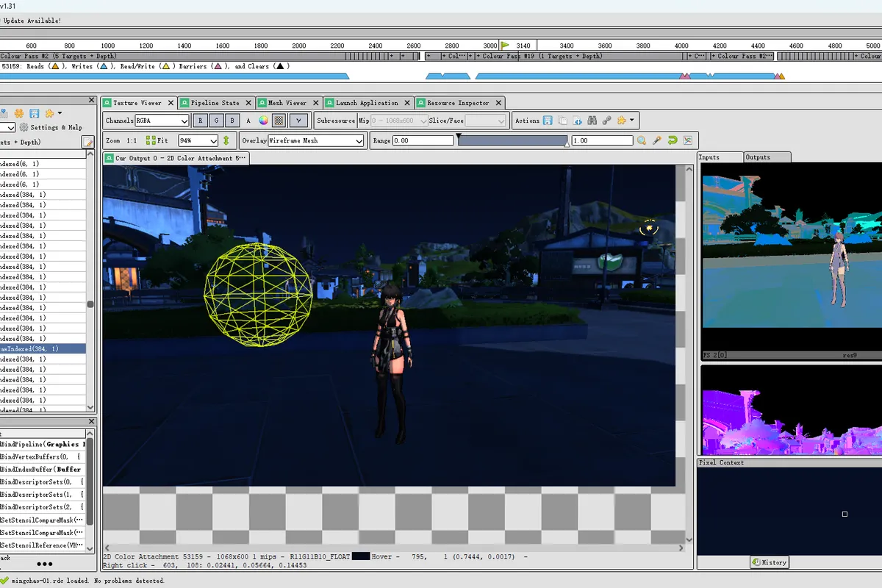Click the binoculars locate icon in Actions
Viewport: 882px width, 588px height.
point(592,121)
